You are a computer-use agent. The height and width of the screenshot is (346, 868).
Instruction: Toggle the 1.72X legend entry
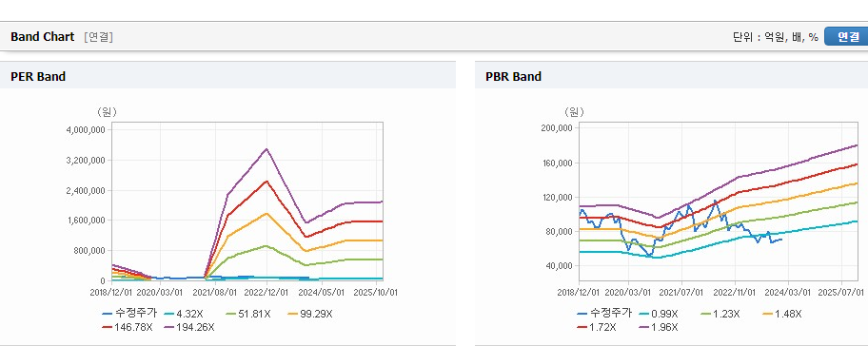(x=597, y=327)
